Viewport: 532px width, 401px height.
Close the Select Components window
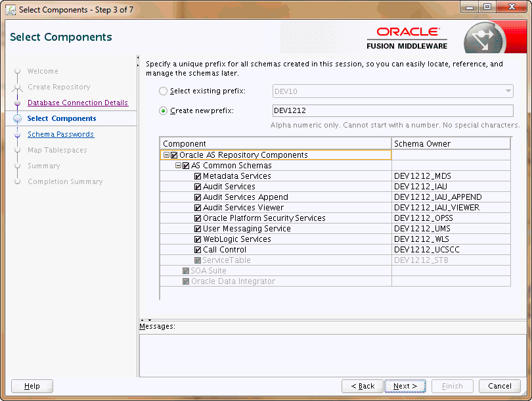[512, 7]
